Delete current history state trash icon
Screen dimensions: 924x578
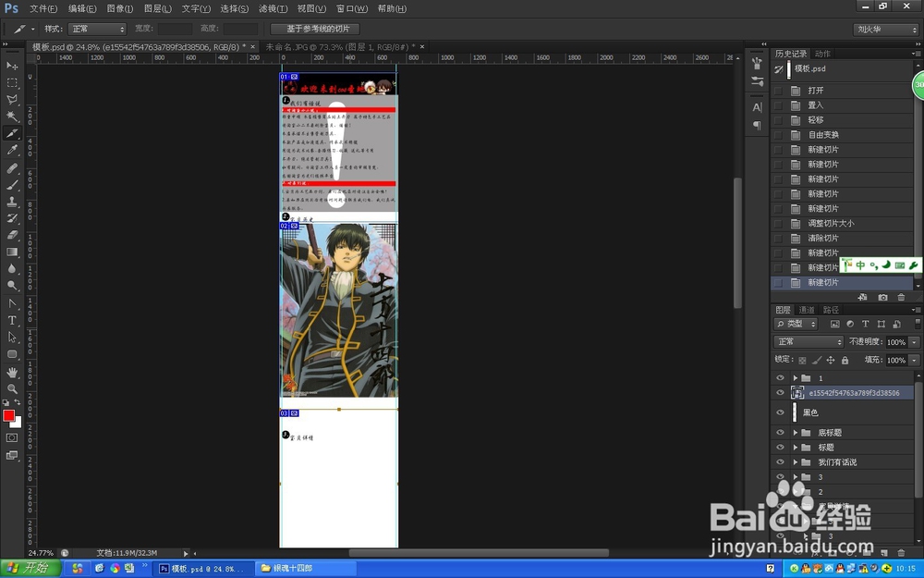pyautogui.click(x=900, y=297)
